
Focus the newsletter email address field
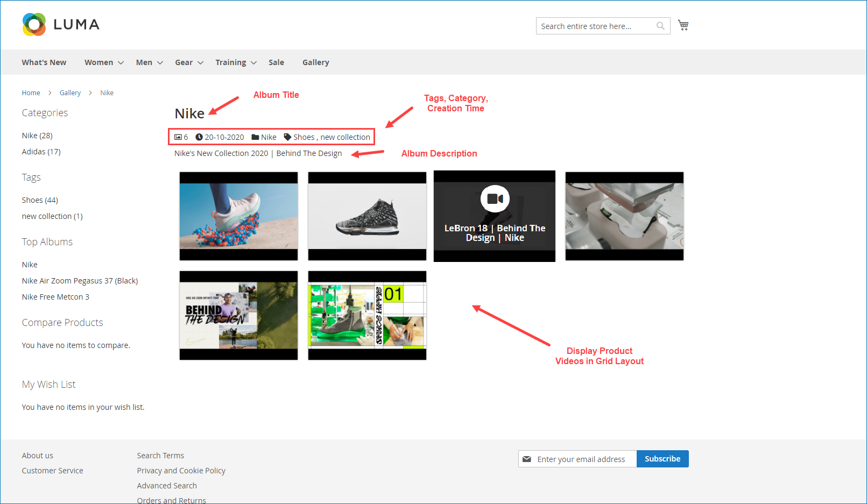tap(584, 459)
